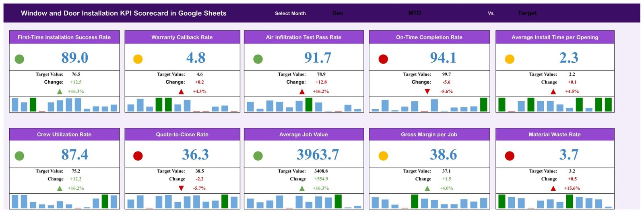Click the red up arrow beside +4.3%

click(x=181, y=92)
